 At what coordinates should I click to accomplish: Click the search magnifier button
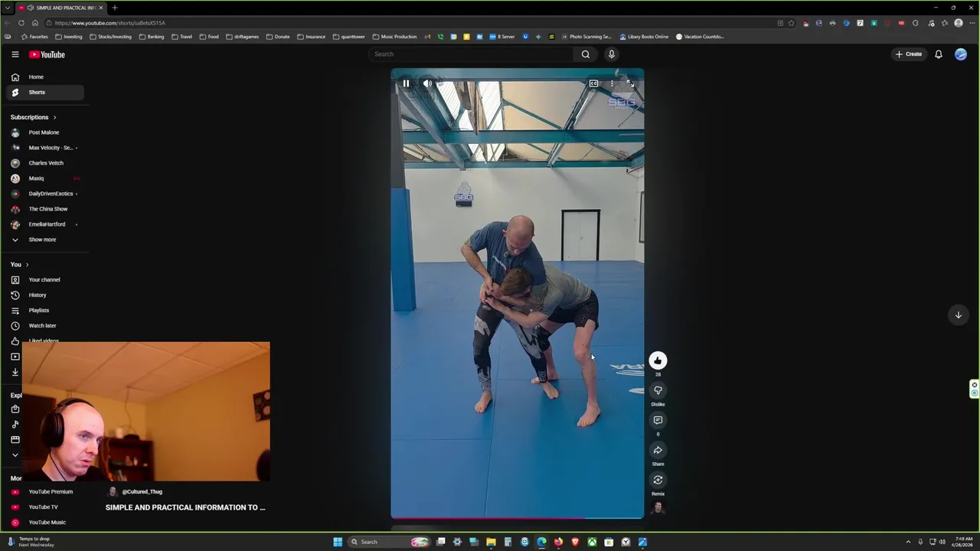[x=586, y=54]
